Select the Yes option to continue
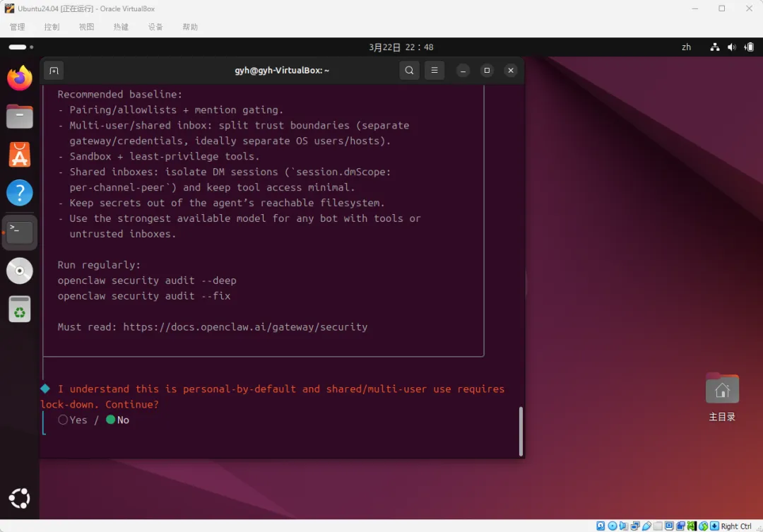This screenshot has width=763, height=532. (x=73, y=420)
